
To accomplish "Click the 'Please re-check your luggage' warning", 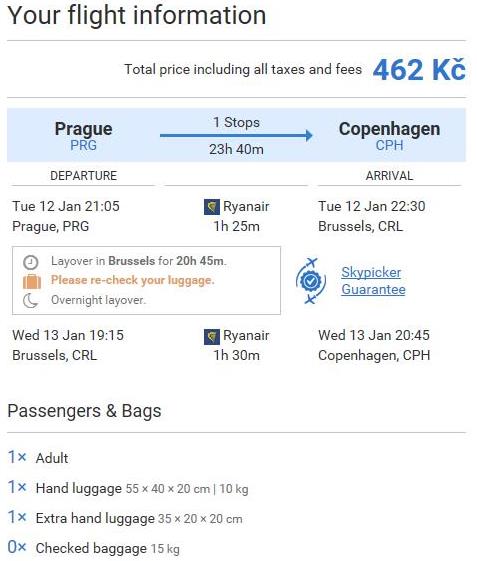I will (133, 280).
